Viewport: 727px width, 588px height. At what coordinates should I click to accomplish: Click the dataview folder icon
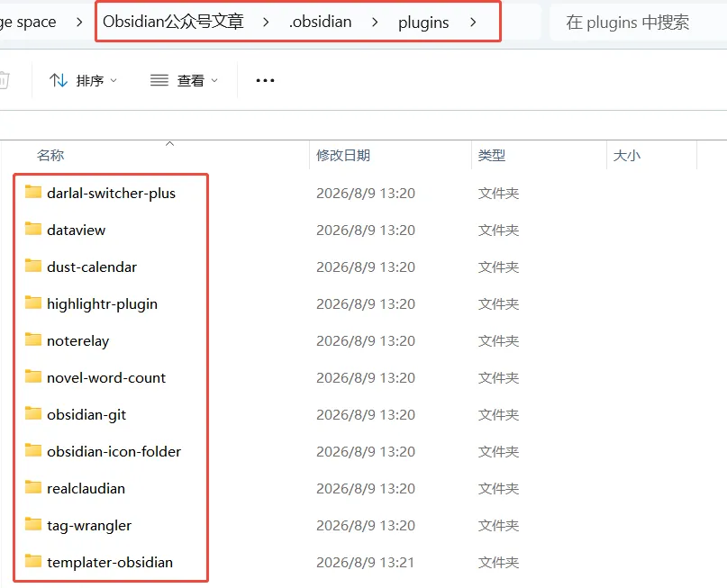click(x=33, y=229)
